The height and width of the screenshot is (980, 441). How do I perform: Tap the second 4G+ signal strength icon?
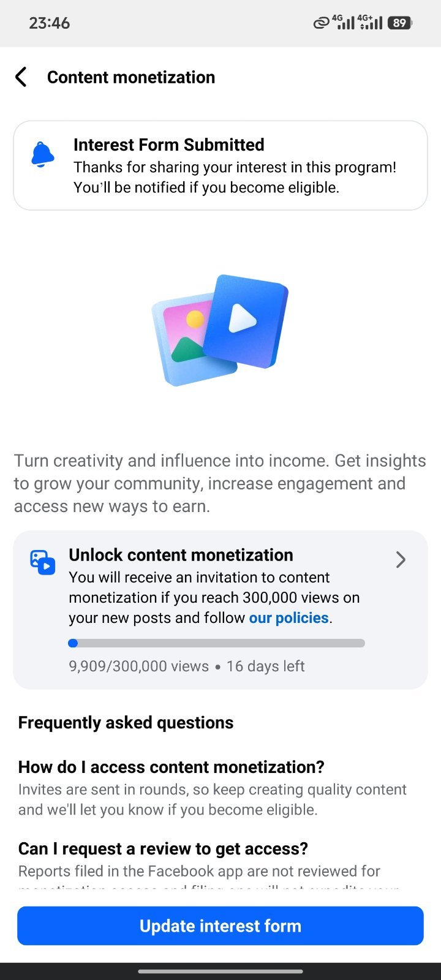point(370,23)
